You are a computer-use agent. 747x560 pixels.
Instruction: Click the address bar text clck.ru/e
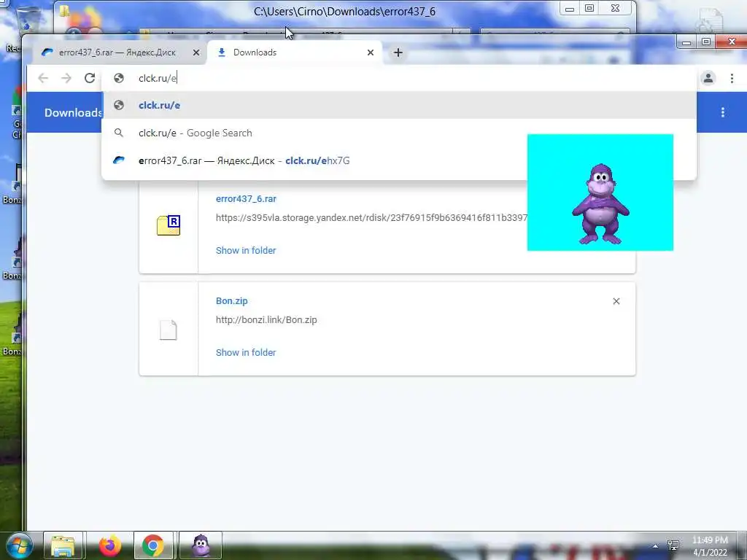click(x=158, y=78)
